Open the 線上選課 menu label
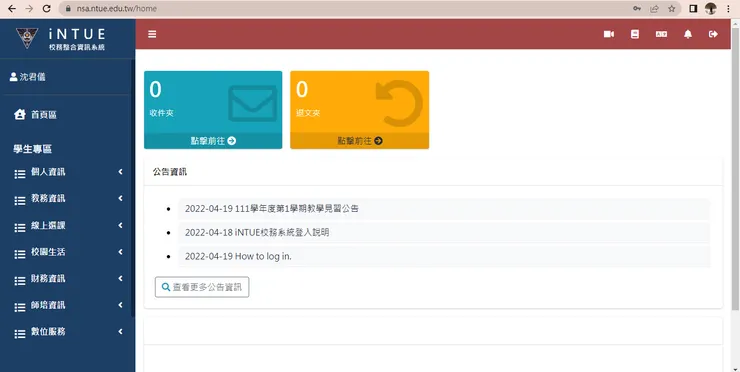Image resolution: width=740 pixels, height=372 pixels. coord(48,226)
